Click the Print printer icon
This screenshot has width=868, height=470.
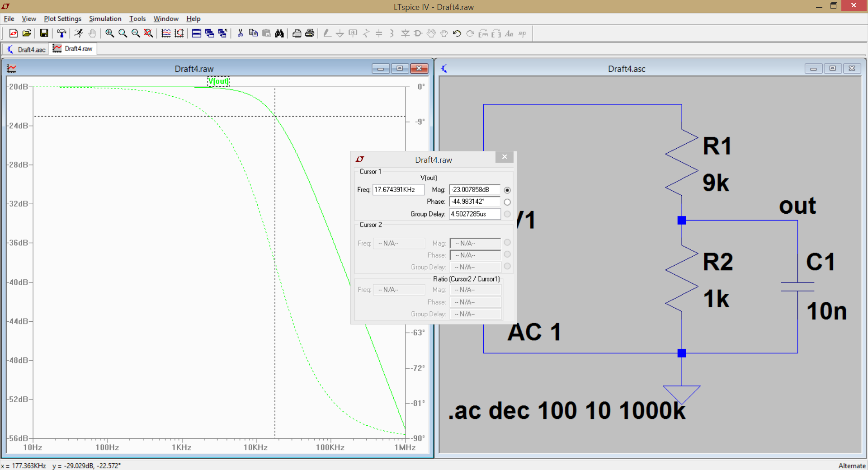coord(310,33)
